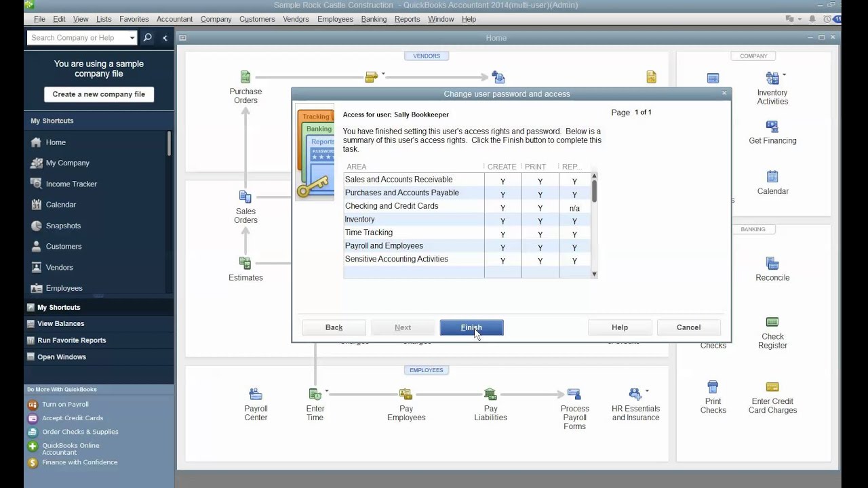Click access table scrollbar down arrow
This screenshot has width=868, height=488.
pyautogui.click(x=594, y=274)
